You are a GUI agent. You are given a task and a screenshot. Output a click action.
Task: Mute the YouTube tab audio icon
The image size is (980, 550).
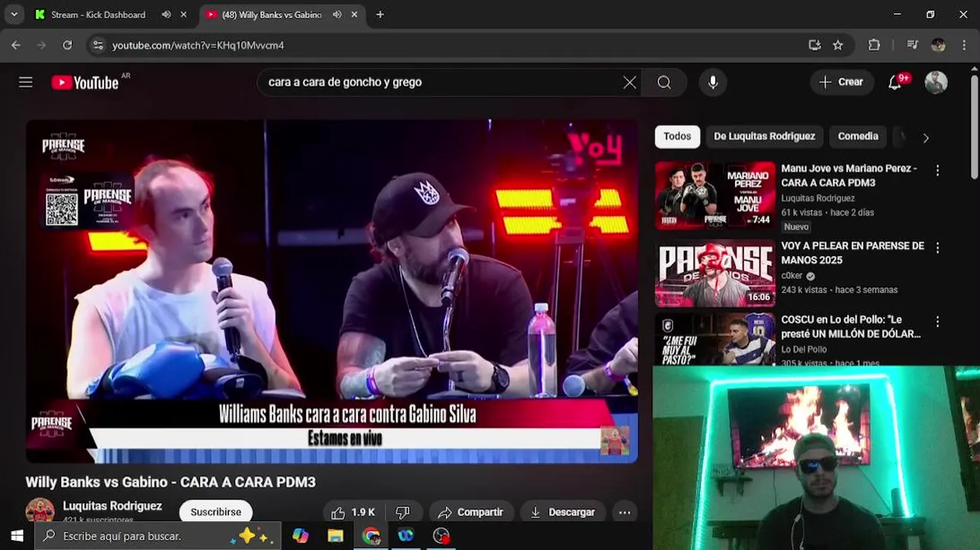point(337,15)
